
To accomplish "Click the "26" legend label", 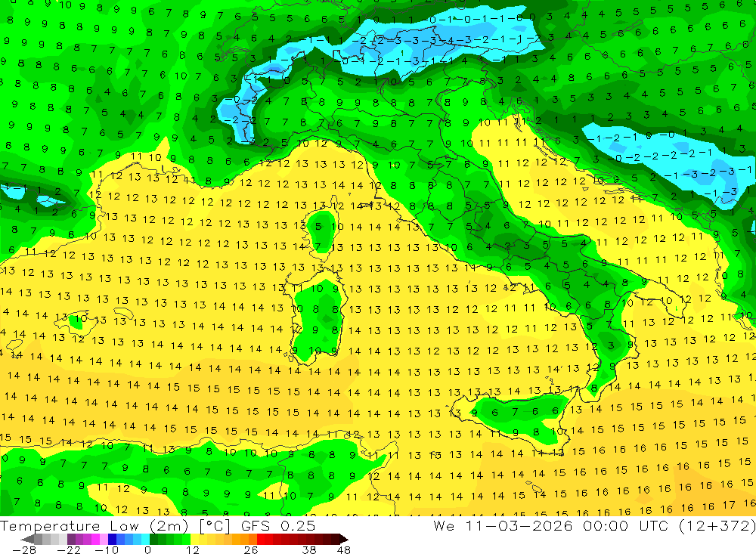I will click(251, 549).
